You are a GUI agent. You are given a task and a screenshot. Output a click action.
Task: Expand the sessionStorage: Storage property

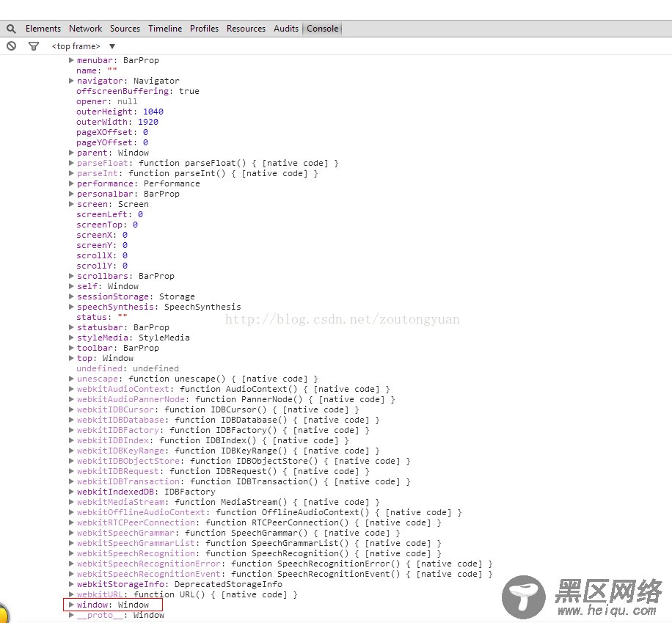pyautogui.click(x=71, y=296)
